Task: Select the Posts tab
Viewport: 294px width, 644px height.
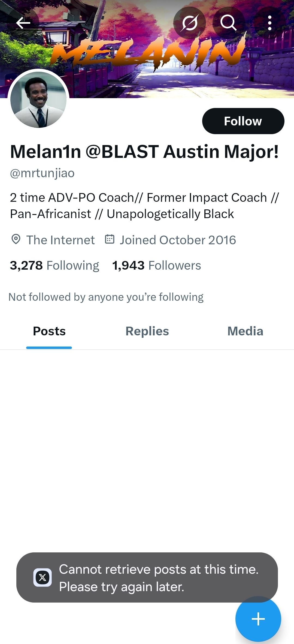Action: click(x=49, y=331)
